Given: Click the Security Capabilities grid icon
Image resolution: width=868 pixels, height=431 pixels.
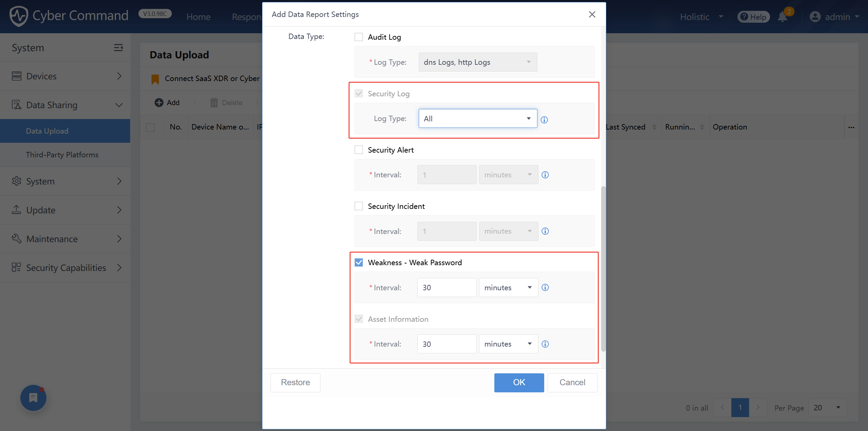Looking at the screenshot, I should [x=16, y=267].
